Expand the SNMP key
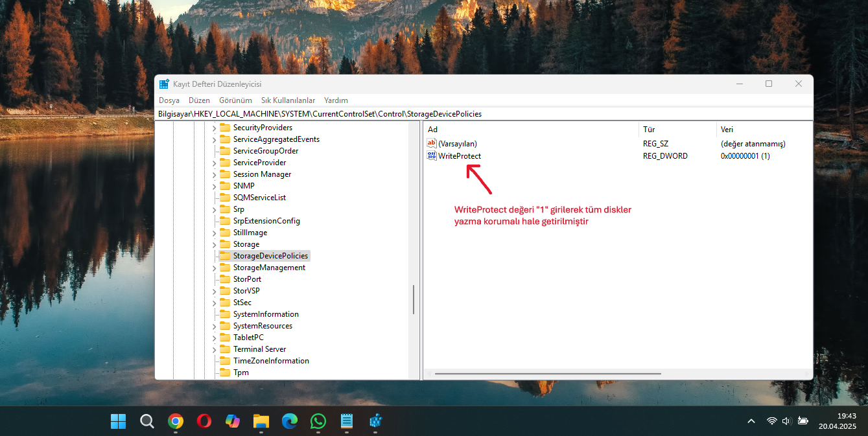 pyautogui.click(x=214, y=186)
